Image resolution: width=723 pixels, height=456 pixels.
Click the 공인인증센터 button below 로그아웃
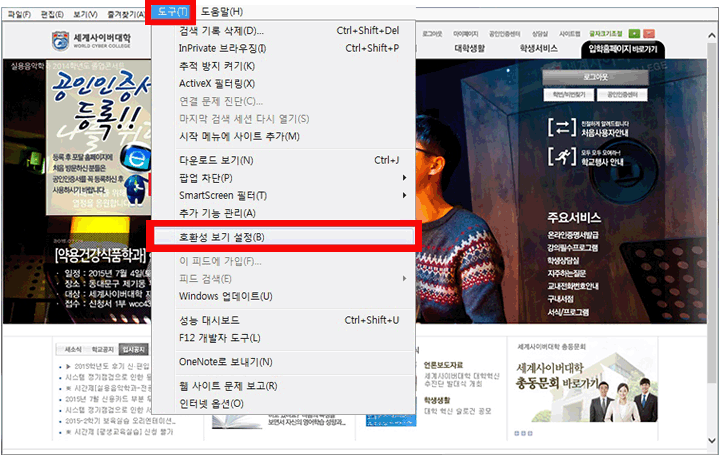point(622,95)
